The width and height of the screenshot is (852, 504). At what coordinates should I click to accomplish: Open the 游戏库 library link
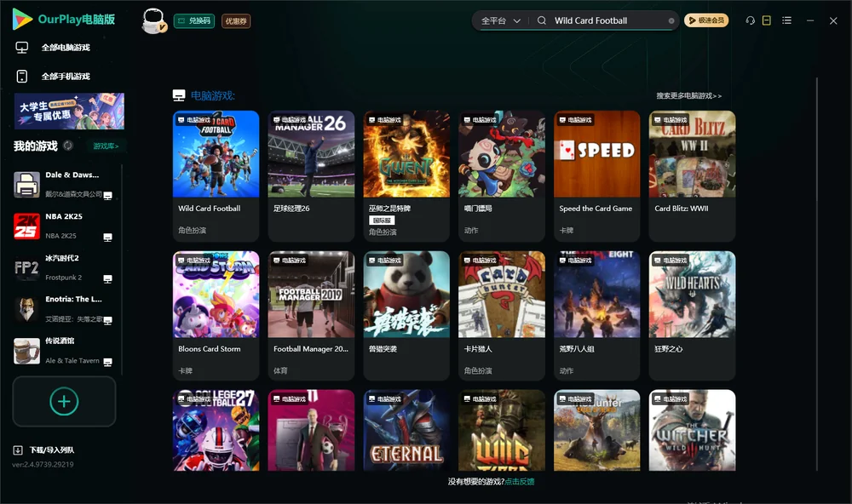click(106, 146)
